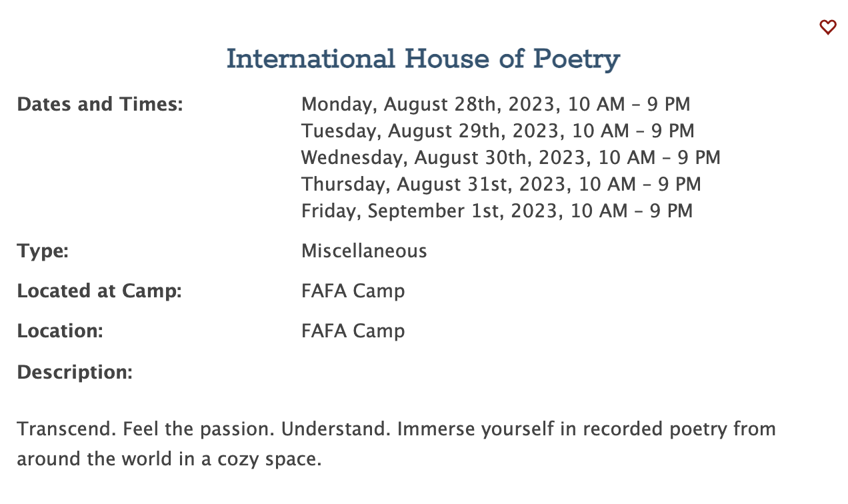The image size is (848, 504).
Task: Click the 'Transcend. Feel the passion' description line
Action: pos(396,429)
